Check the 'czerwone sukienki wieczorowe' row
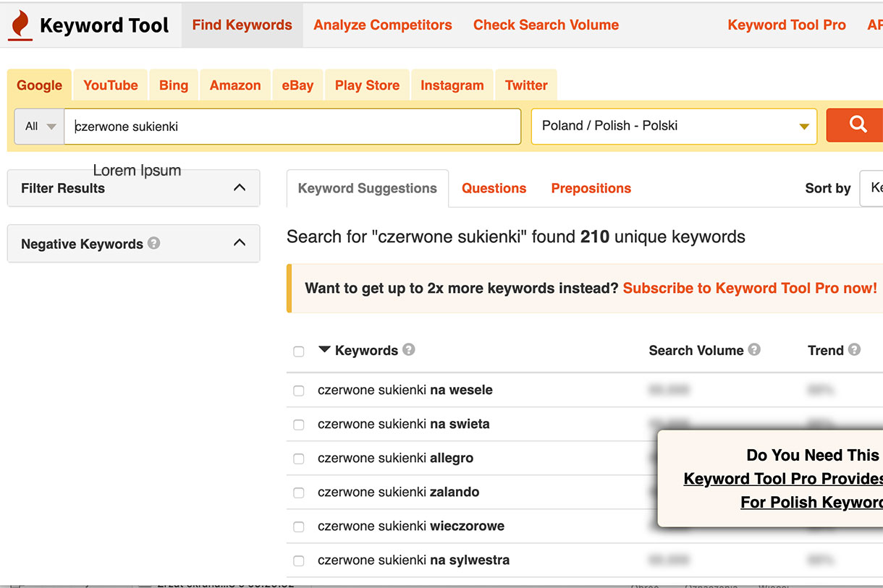This screenshot has height=588, width=883. 298,527
